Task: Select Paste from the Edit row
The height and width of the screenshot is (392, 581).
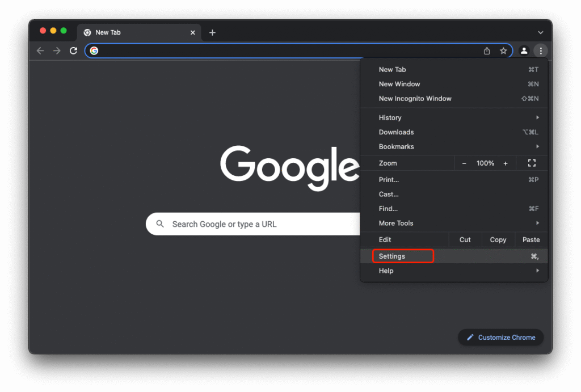Action: pyautogui.click(x=531, y=239)
